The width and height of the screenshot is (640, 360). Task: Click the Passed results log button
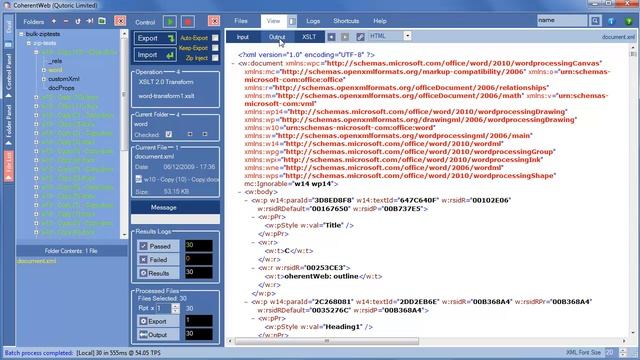point(158,246)
